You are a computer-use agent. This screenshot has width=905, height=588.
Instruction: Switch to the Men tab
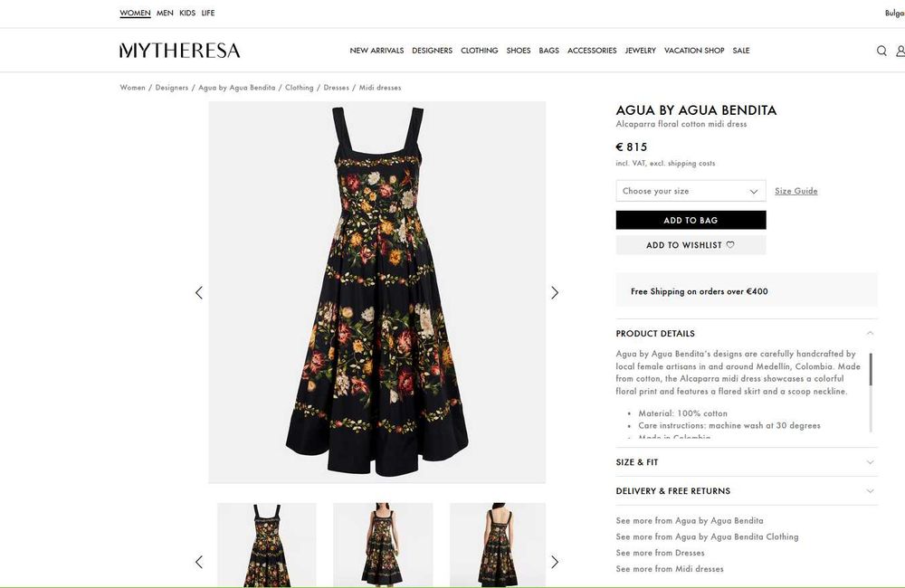165,13
